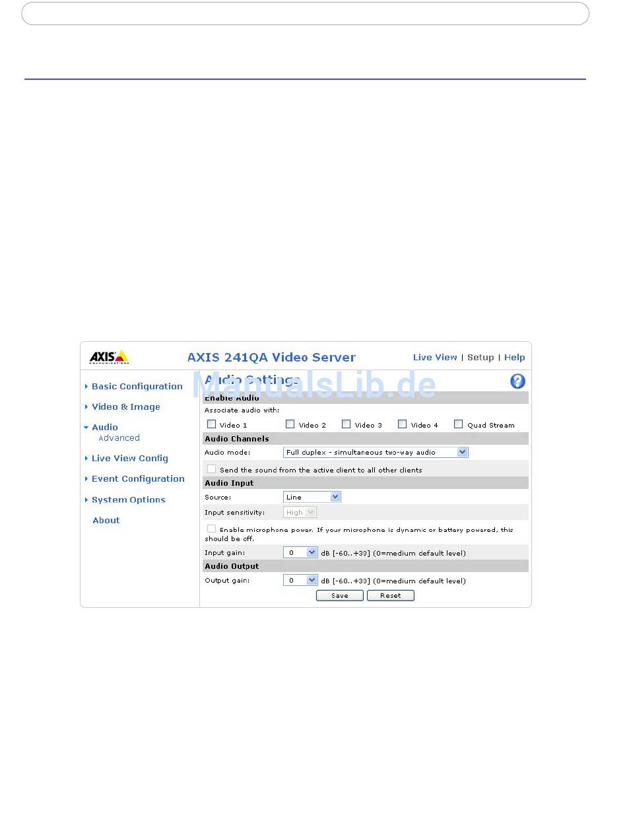The height and width of the screenshot is (840, 627).
Task: Check the Quad Stream option
Action: pos(459,424)
